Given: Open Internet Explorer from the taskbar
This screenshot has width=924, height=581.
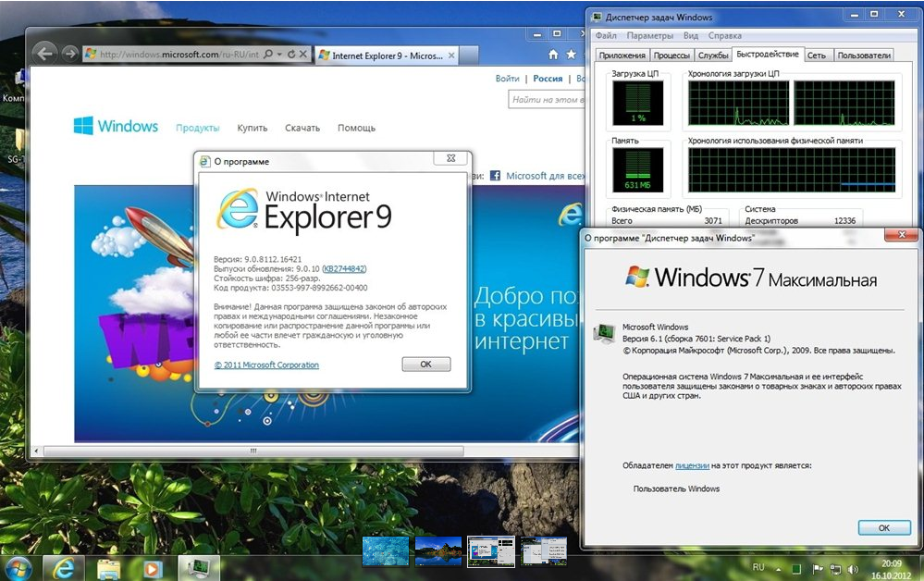Looking at the screenshot, I should (x=63, y=568).
